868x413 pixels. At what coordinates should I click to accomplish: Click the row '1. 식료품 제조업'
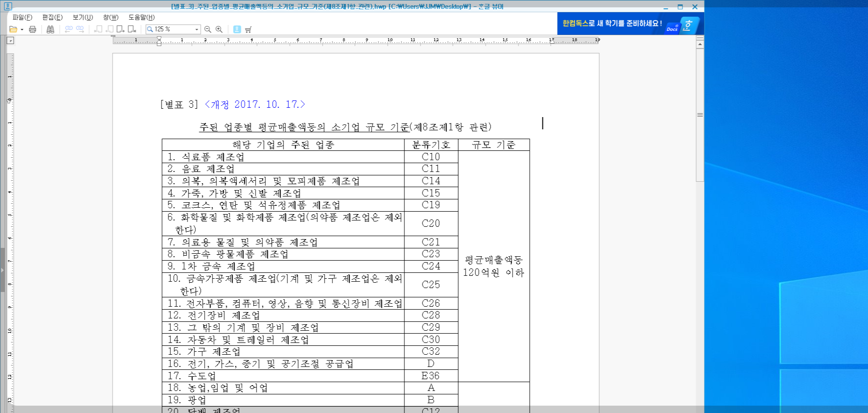click(283, 157)
